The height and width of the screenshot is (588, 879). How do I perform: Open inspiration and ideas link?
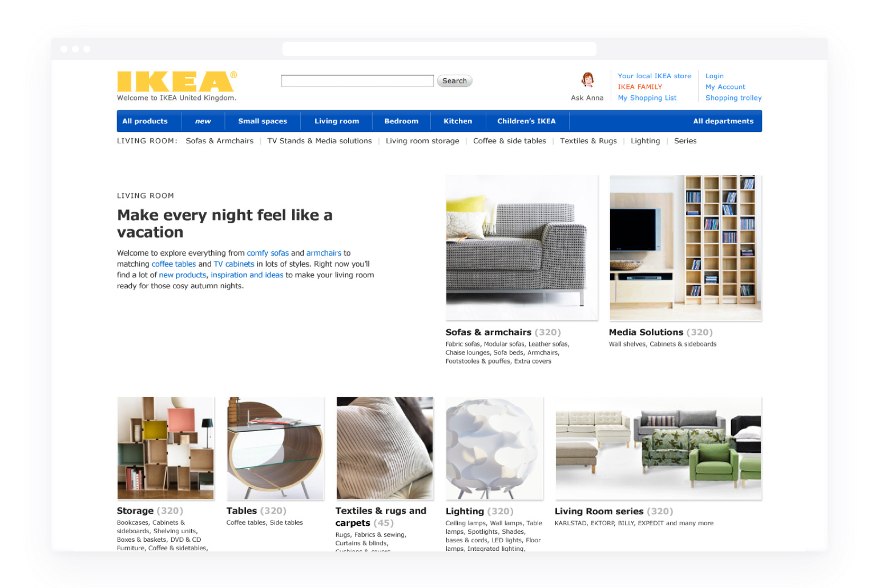pos(247,275)
